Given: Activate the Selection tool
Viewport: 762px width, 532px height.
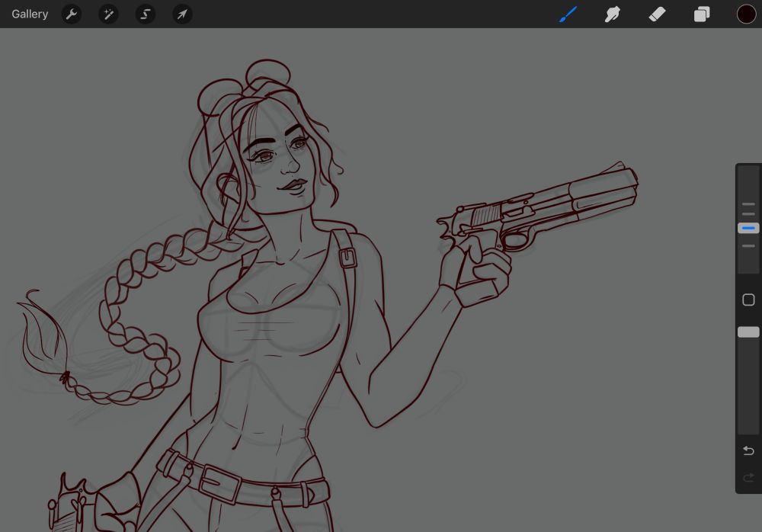Looking at the screenshot, I should pyautogui.click(x=146, y=14).
